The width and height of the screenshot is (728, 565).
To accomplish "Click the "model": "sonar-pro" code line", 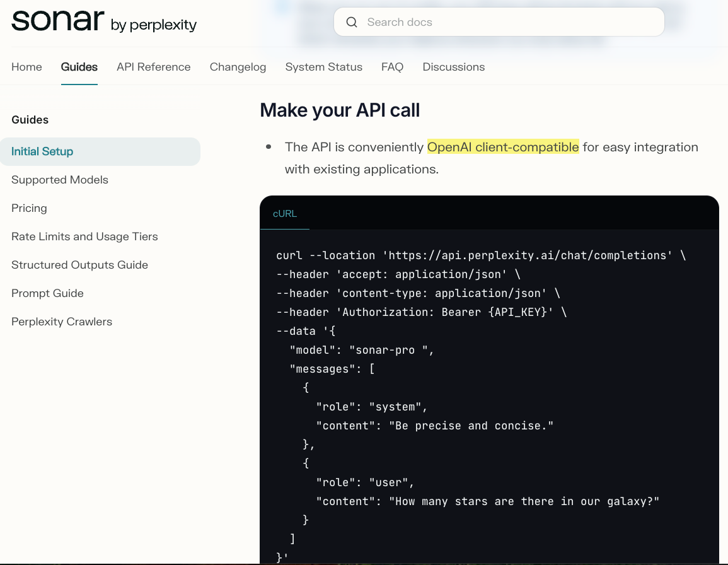I will pyautogui.click(x=362, y=350).
